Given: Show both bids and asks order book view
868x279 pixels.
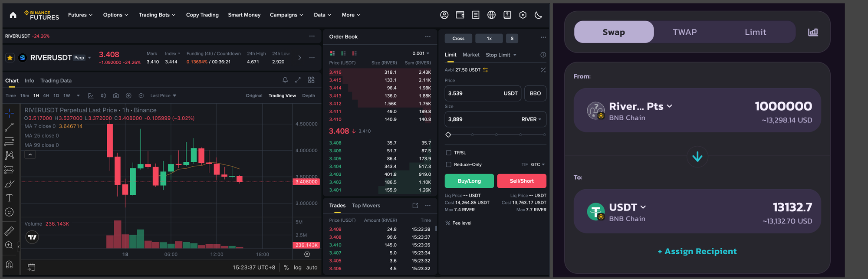Looking at the screenshot, I should (x=332, y=53).
